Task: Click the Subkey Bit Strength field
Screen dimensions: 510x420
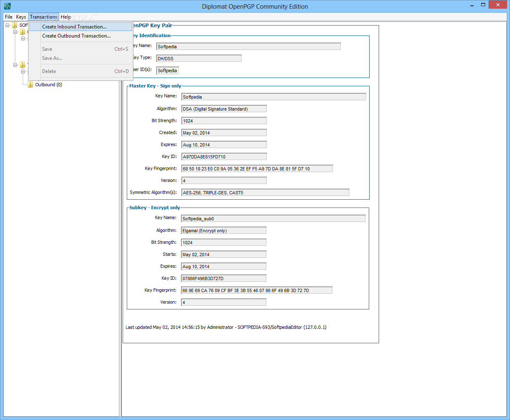Action: point(223,243)
